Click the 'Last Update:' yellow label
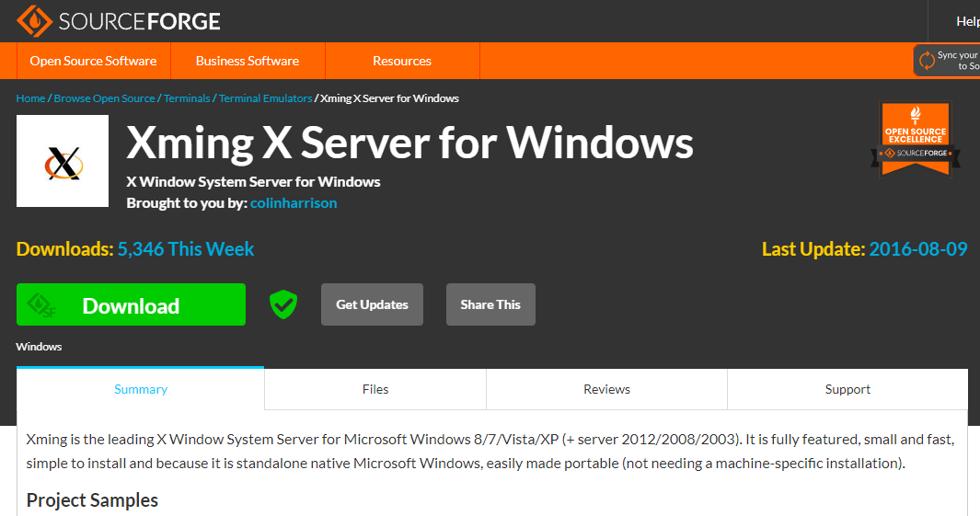The width and height of the screenshot is (980, 516). (813, 249)
